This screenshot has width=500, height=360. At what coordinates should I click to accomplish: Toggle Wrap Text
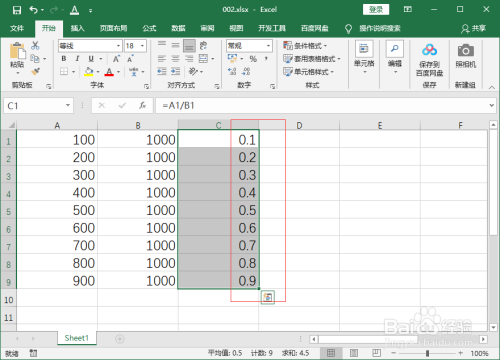203,45
